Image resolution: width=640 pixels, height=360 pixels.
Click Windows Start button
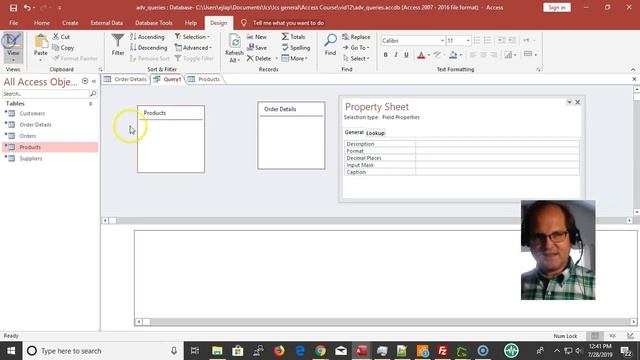[x=11, y=351]
